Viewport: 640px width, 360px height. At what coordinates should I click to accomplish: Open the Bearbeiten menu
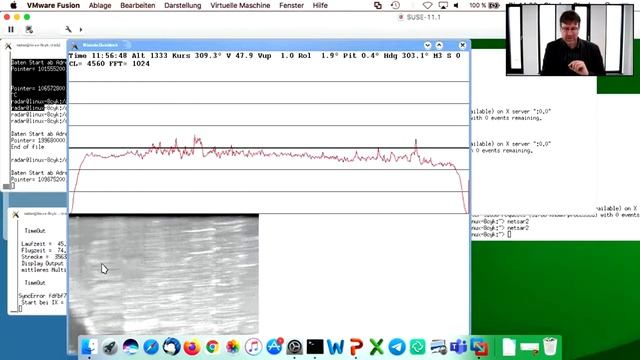tap(138, 5)
